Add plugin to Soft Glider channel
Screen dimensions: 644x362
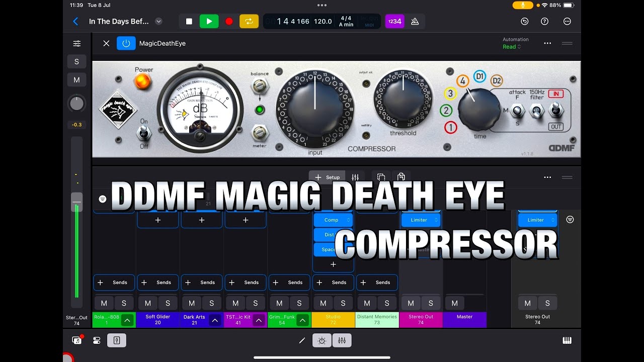coord(158,220)
